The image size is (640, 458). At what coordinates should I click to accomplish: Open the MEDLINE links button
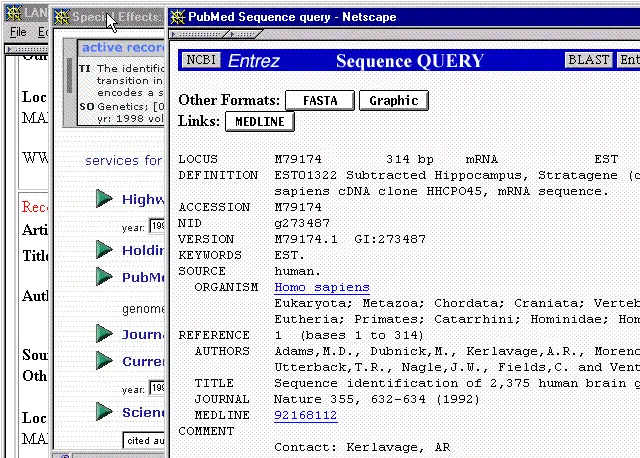(260, 122)
